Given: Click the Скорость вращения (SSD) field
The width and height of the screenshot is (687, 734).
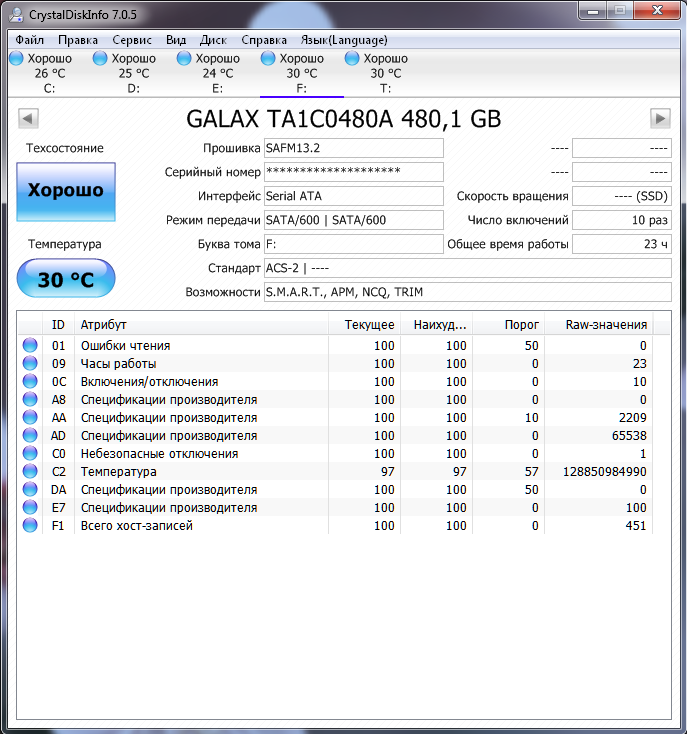Looking at the screenshot, I should point(622,196).
